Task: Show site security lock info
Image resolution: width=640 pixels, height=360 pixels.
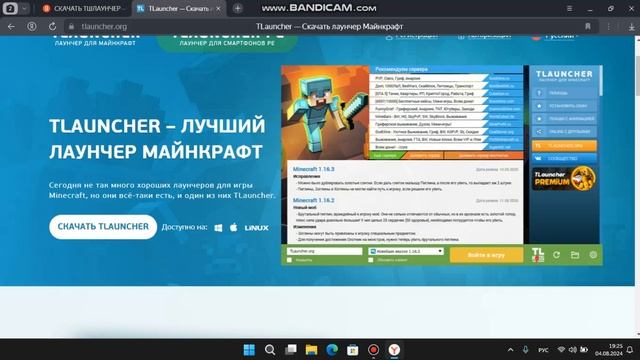Action: (x=71, y=27)
